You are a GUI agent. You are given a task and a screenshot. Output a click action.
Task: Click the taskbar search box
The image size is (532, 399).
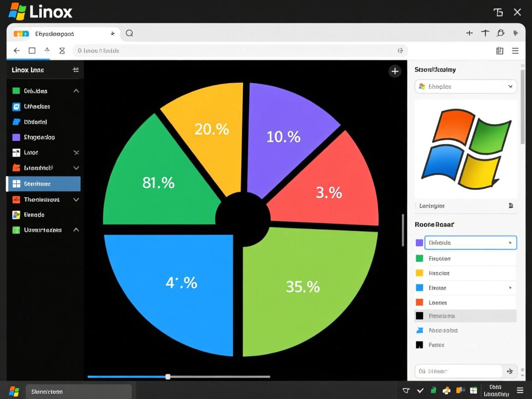[x=79, y=392]
